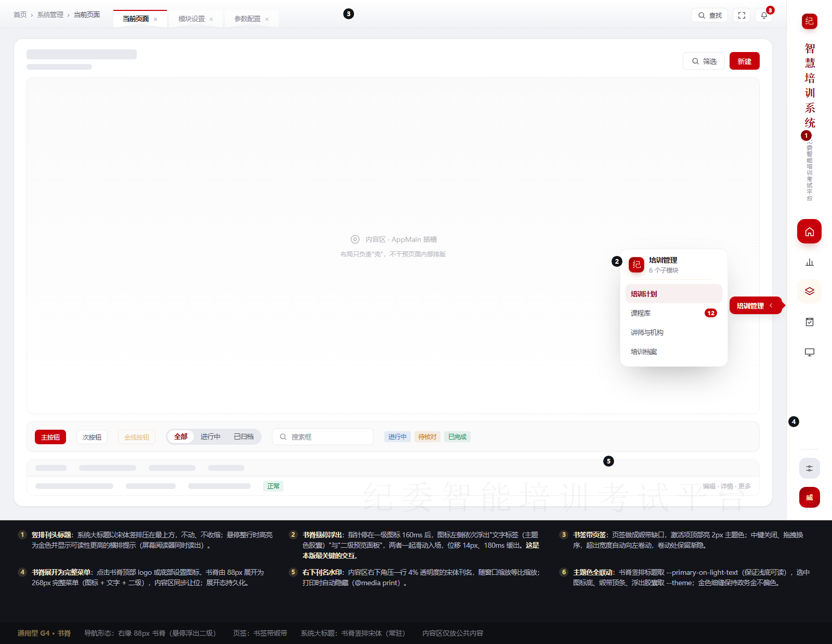
Task: Close the 模块设置 tab
Action: pos(211,19)
